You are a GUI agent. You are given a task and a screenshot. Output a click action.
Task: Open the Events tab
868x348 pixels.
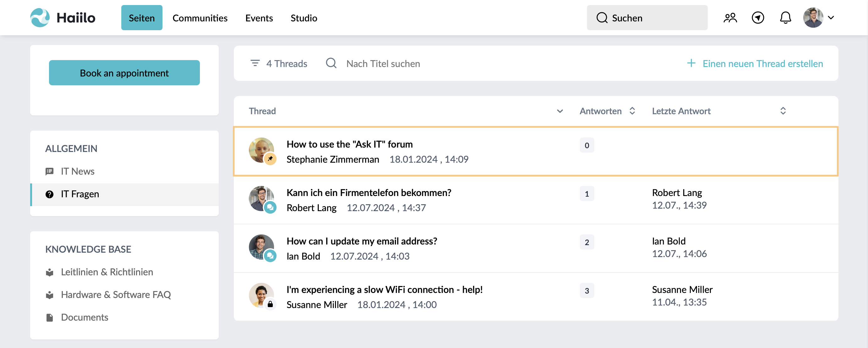click(x=259, y=18)
